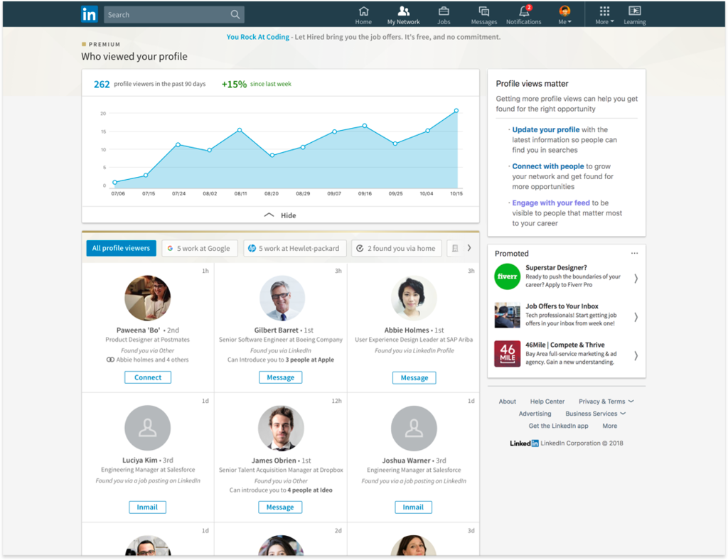Image resolution: width=728 pixels, height=560 pixels.
Task: Send InMail to Luciya Kim
Action: [x=147, y=507]
